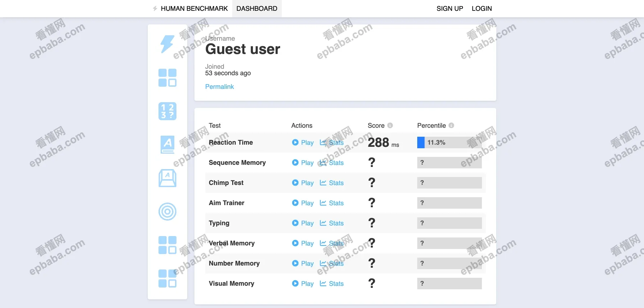View Stats for Typing
This screenshot has height=308, width=644.
(x=332, y=223)
